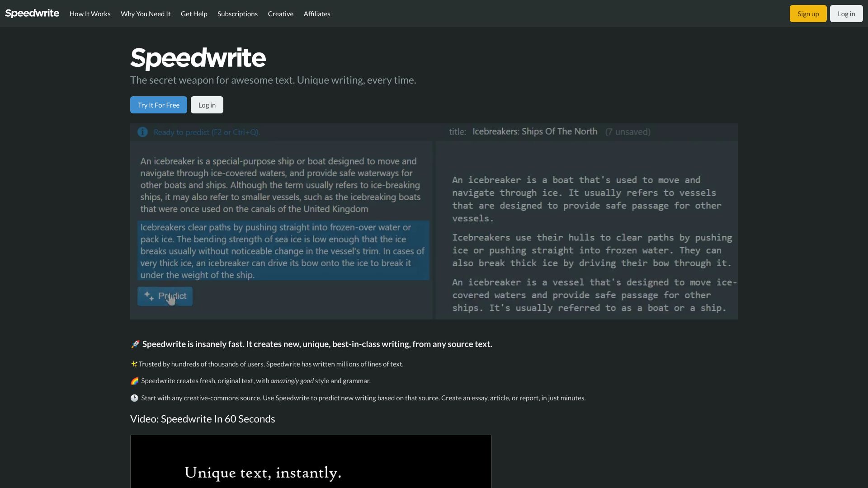Select the title input field

(535, 131)
